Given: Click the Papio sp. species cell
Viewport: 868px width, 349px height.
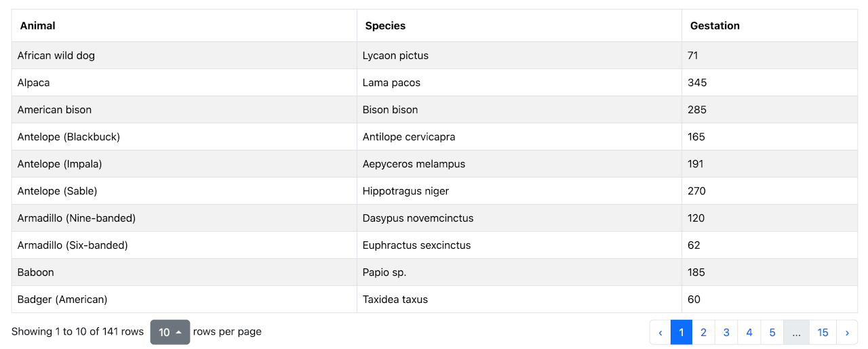Looking at the screenshot, I should (x=384, y=272).
